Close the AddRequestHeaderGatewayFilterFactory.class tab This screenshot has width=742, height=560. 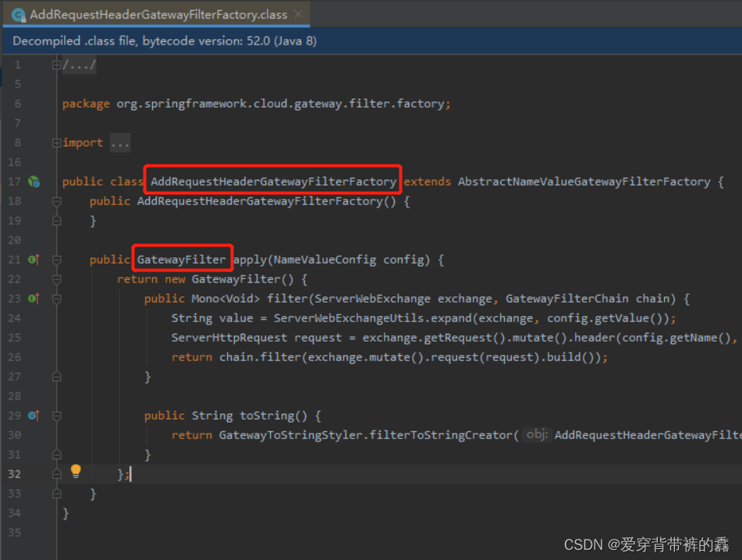(x=298, y=14)
